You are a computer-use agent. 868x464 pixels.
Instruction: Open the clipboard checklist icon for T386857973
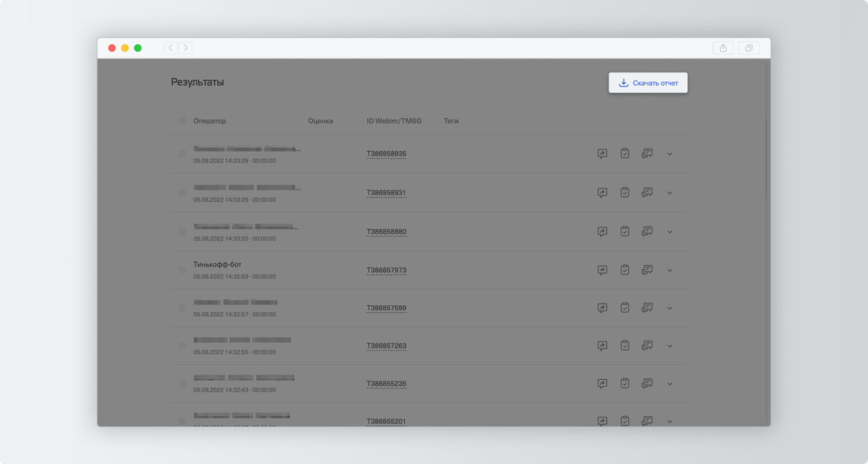click(624, 270)
